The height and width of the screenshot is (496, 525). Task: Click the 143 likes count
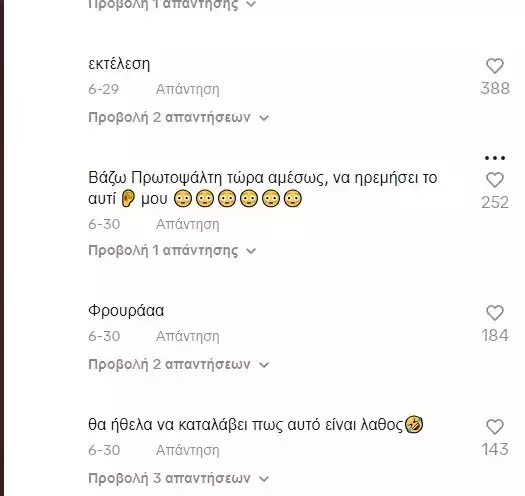[495, 449]
